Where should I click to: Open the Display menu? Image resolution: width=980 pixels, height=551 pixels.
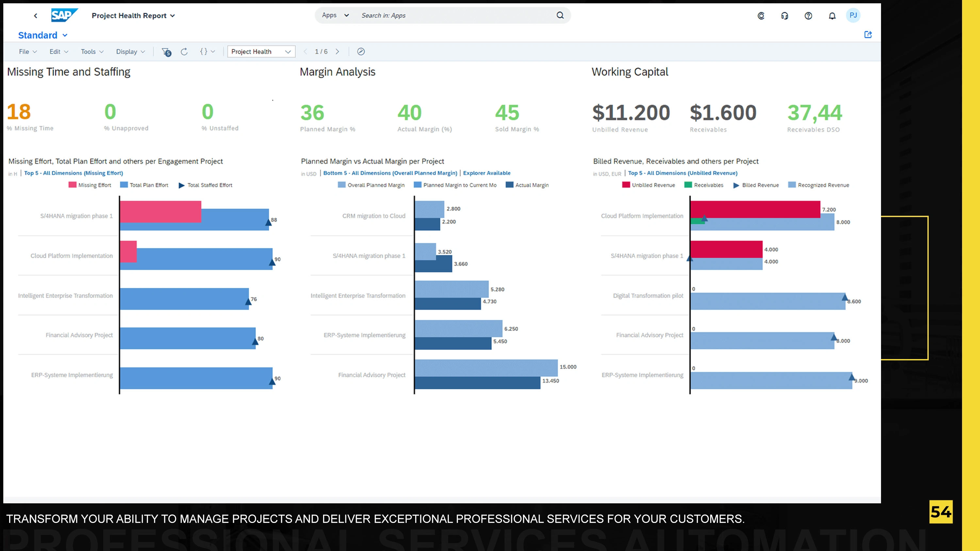(130, 52)
